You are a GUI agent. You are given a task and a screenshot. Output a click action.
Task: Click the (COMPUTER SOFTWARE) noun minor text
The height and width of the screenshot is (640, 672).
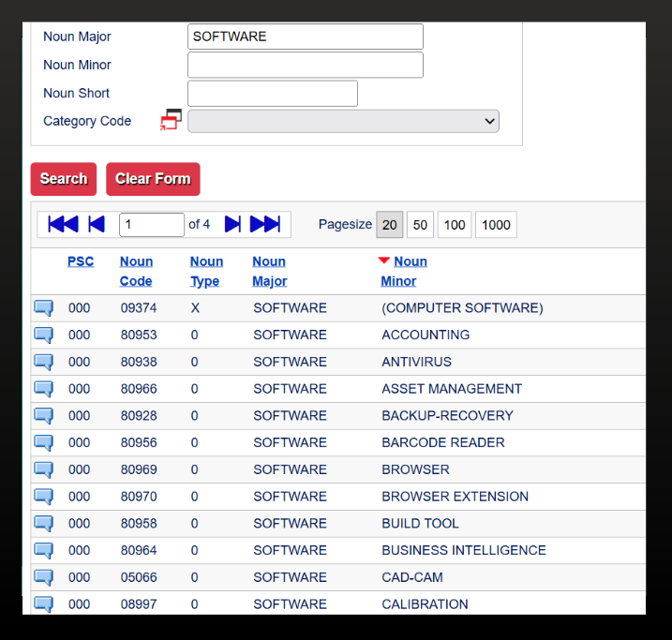coord(462,308)
